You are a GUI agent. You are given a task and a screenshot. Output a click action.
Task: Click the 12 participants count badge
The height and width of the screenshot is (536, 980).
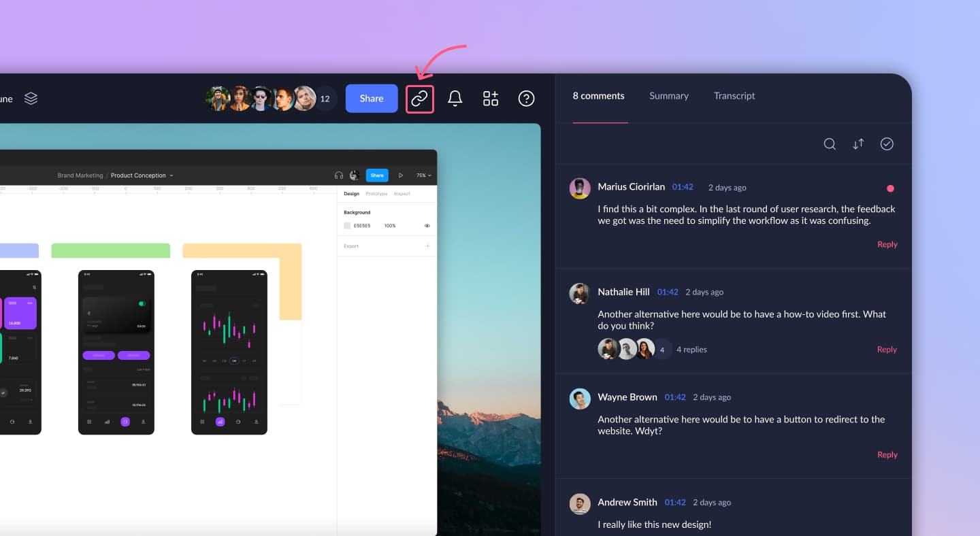(325, 99)
